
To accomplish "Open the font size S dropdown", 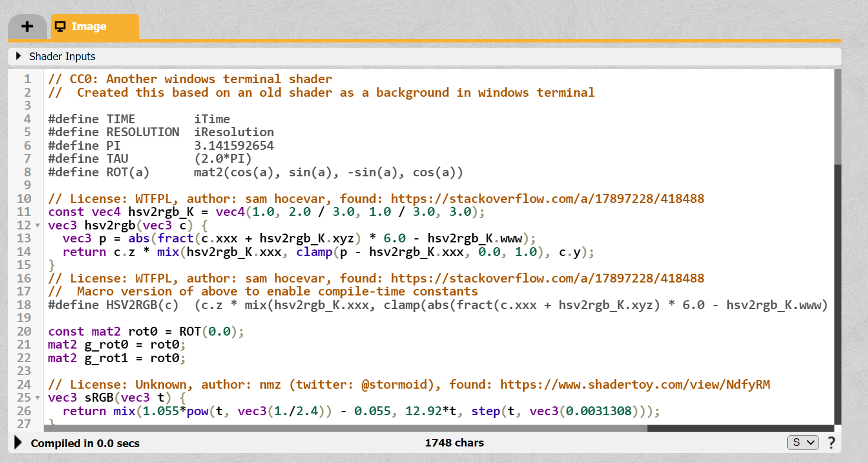I will pos(803,442).
